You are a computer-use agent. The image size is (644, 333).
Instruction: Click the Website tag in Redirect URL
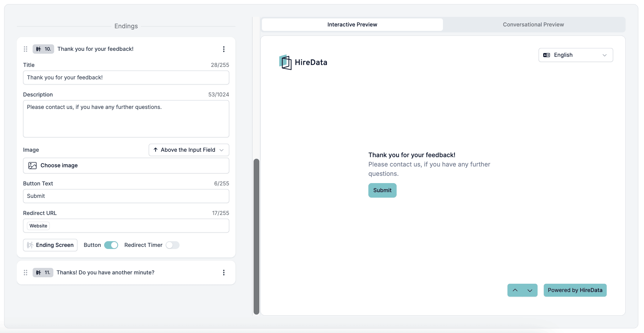pos(38,226)
